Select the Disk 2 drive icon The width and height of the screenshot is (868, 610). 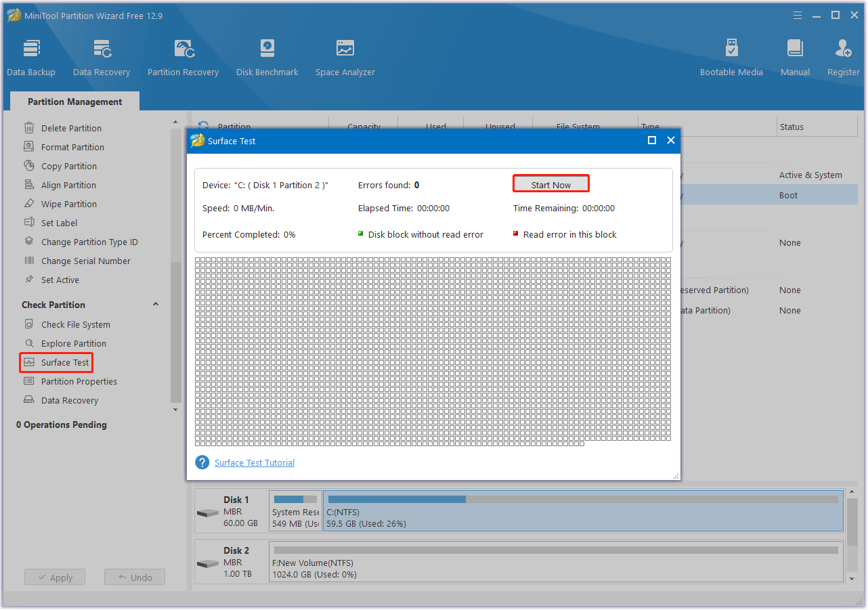click(x=208, y=563)
